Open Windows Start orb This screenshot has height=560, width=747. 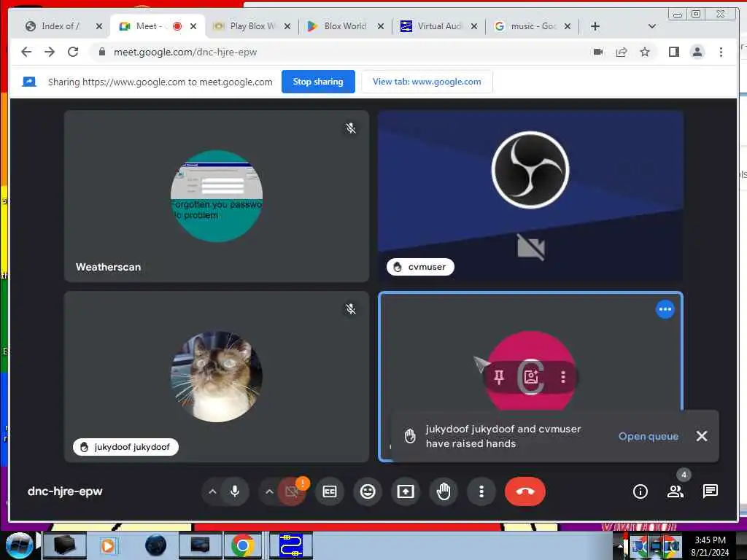tap(19, 545)
